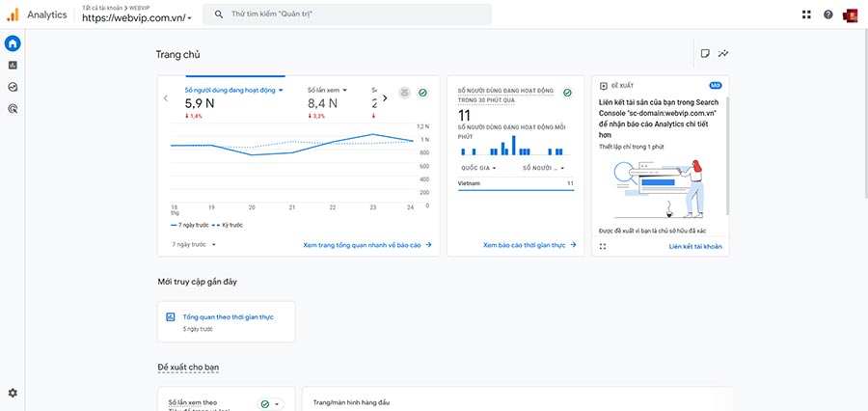Click the Thiết lập chỉ trong 1 phút text
The height and width of the screenshot is (411, 868).
click(631, 147)
